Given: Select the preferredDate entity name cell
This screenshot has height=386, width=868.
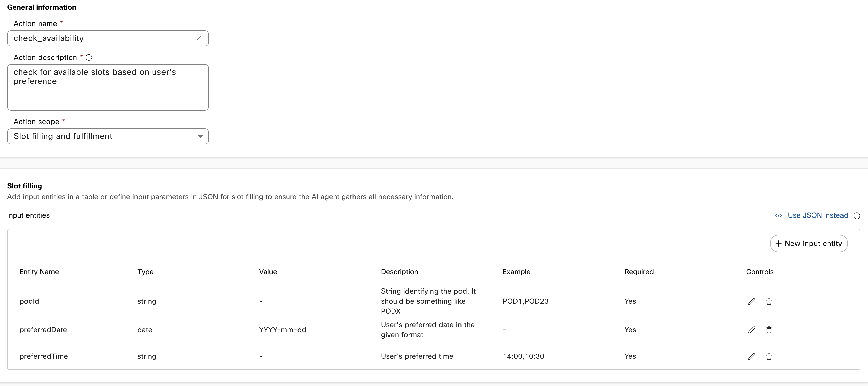Looking at the screenshot, I should [x=43, y=330].
